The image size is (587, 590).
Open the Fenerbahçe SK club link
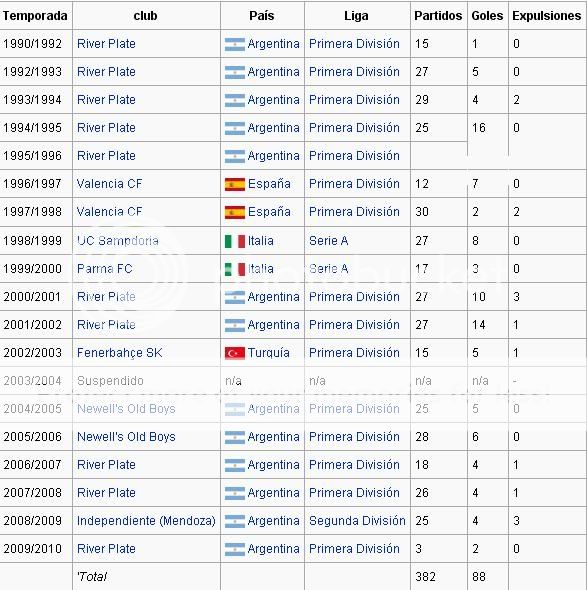120,353
